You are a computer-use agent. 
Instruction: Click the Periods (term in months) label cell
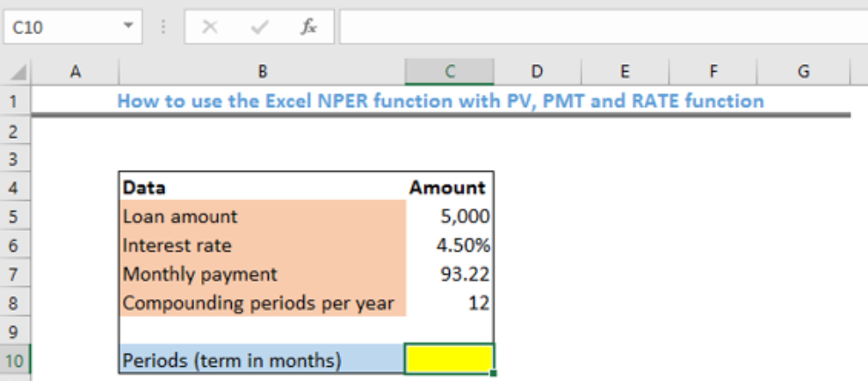[x=263, y=361]
